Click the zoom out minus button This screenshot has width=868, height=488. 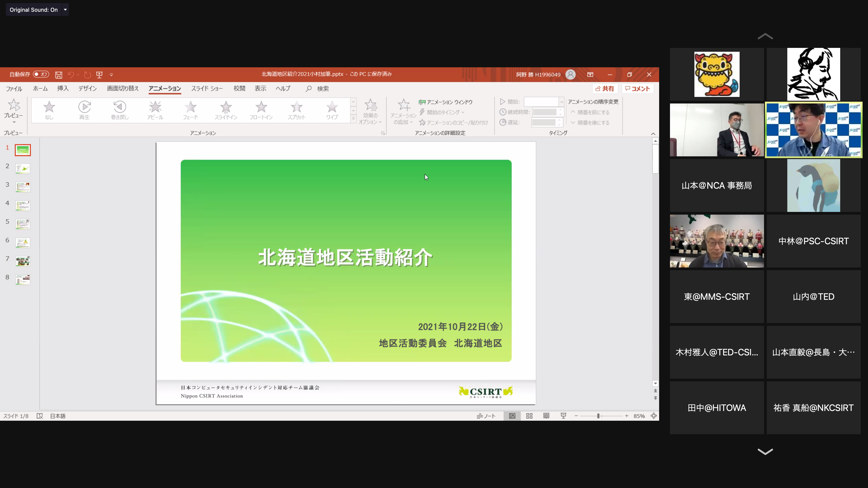point(576,416)
